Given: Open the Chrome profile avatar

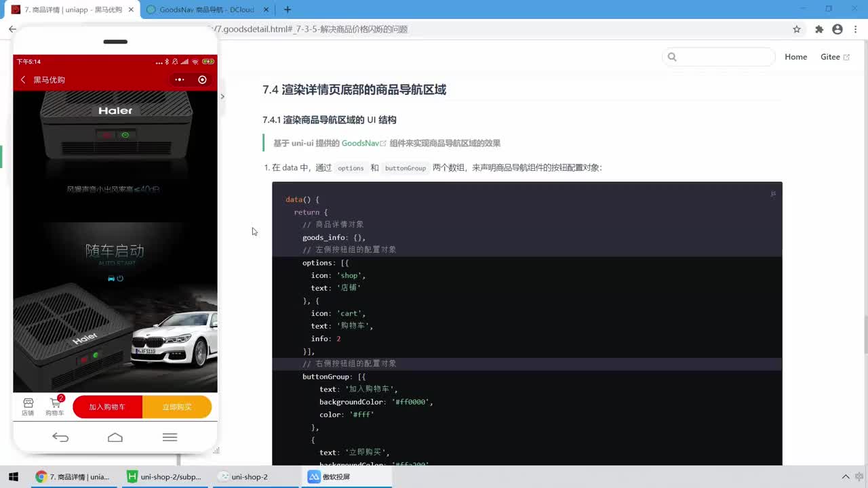Looking at the screenshot, I should (x=837, y=29).
